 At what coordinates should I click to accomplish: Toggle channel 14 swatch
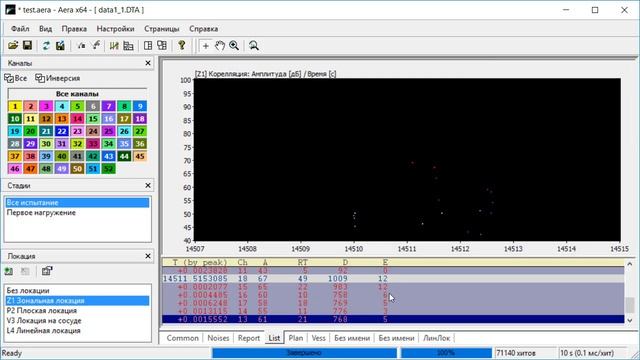77,119
